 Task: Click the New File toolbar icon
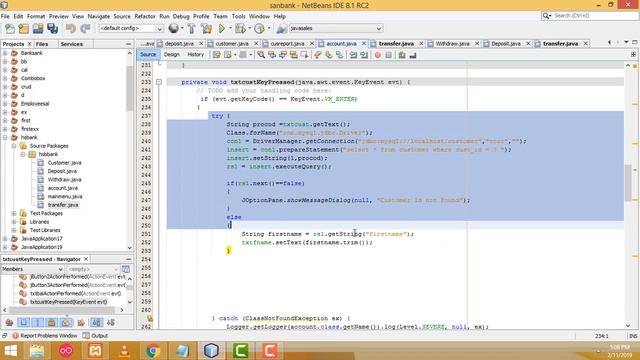coord(10,28)
